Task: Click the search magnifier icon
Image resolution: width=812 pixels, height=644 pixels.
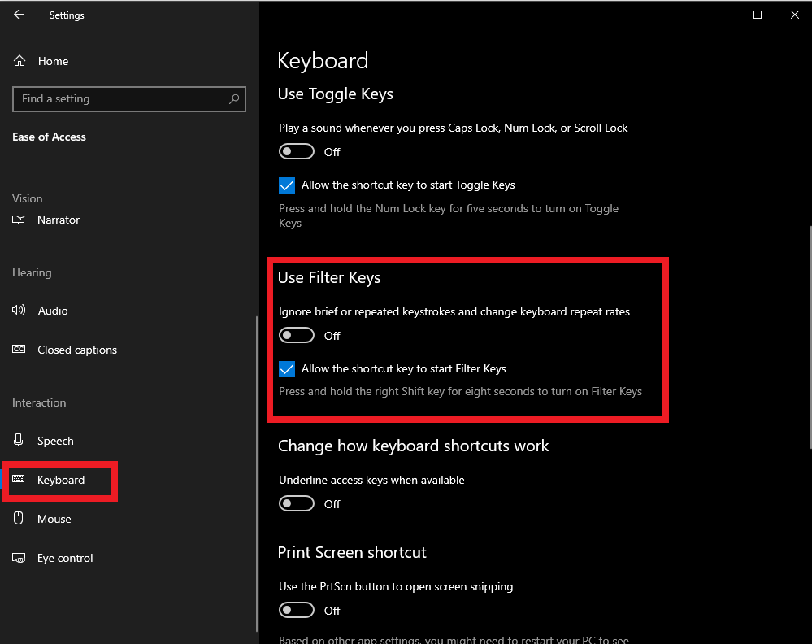Action: tap(234, 98)
